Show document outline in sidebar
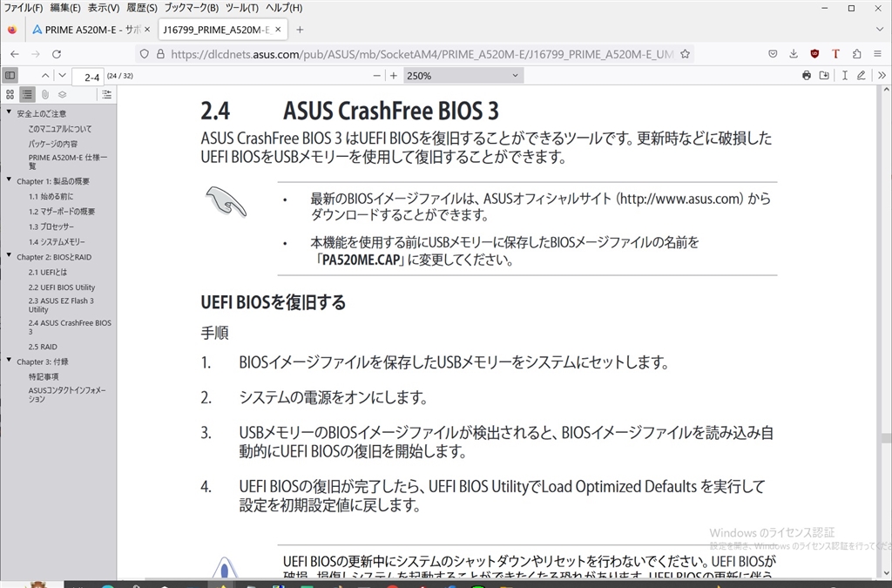 coord(27,94)
